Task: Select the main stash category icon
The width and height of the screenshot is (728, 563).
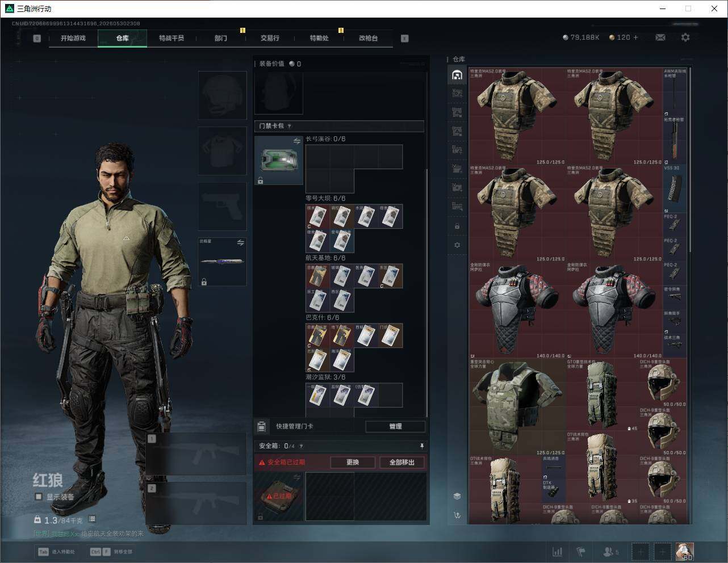Action: click(457, 75)
